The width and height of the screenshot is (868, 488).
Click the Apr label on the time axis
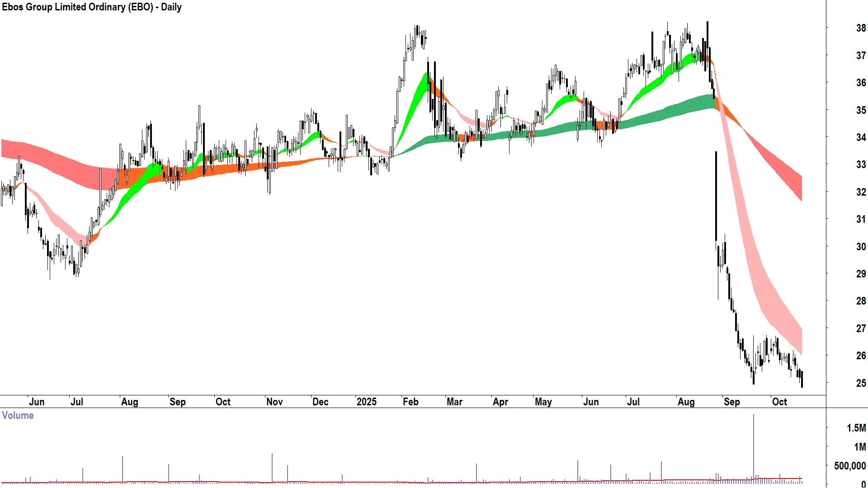pos(500,402)
